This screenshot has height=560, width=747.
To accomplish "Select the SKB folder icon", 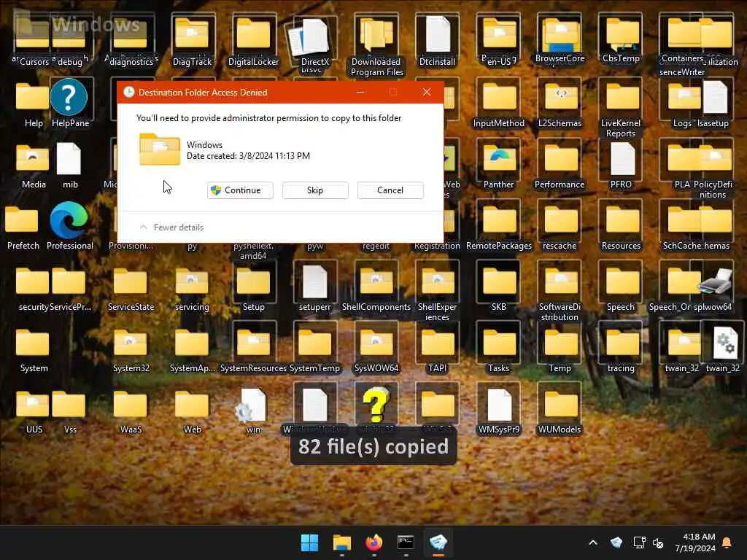I will [499, 281].
